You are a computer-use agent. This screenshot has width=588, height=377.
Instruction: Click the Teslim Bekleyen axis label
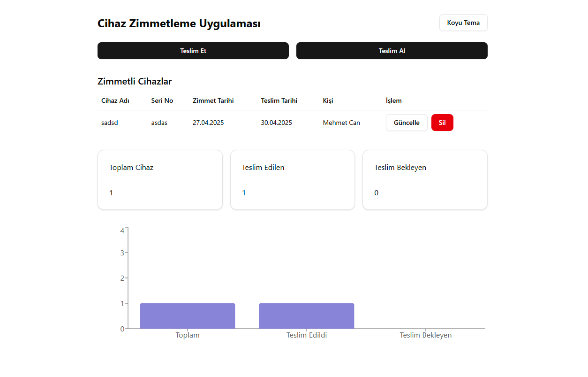click(x=425, y=335)
